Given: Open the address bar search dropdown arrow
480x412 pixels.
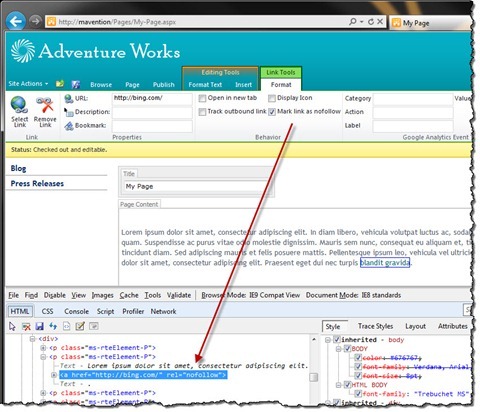Looking at the screenshot, I should (x=361, y=22).
